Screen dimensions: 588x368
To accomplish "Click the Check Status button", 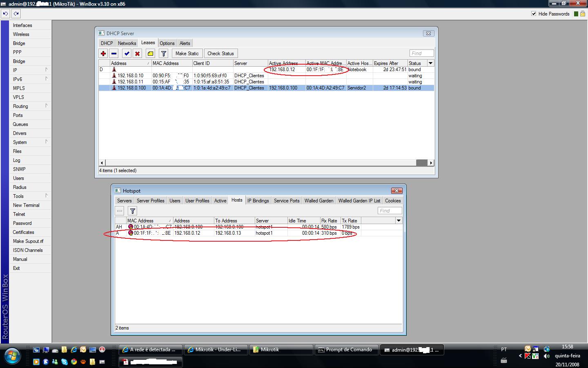I will pyautogui.click(x=220, y=54).
